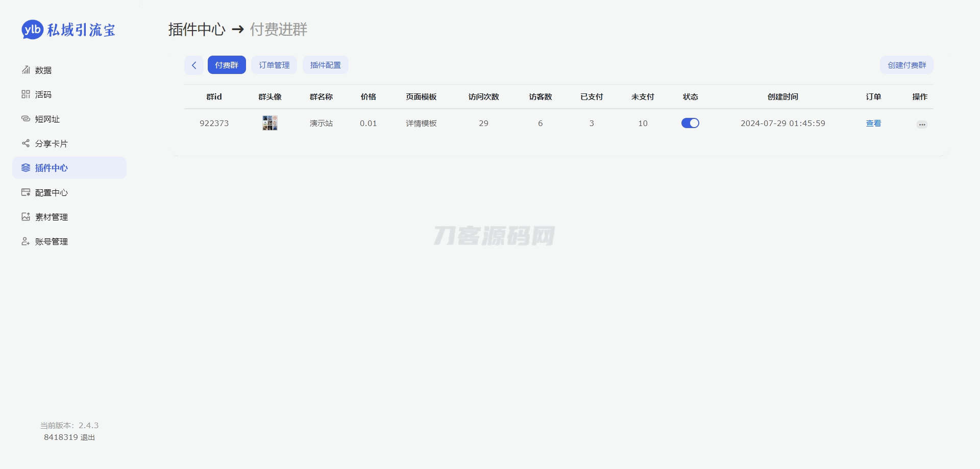This screenshot has height=469, width=980.
Task: Click the 创建付费群 button
Action: [906, 65]
